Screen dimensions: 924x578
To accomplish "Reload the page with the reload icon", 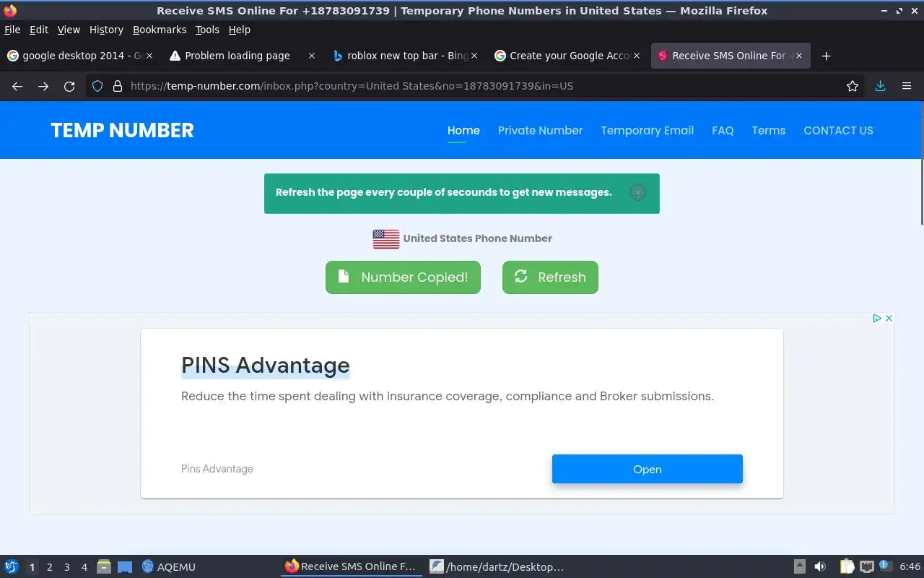I will click(x=69, y=86).
